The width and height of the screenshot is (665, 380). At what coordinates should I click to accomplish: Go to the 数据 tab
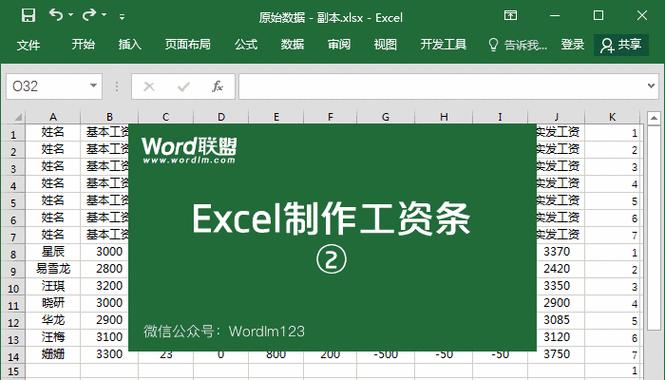click(292, 44)
